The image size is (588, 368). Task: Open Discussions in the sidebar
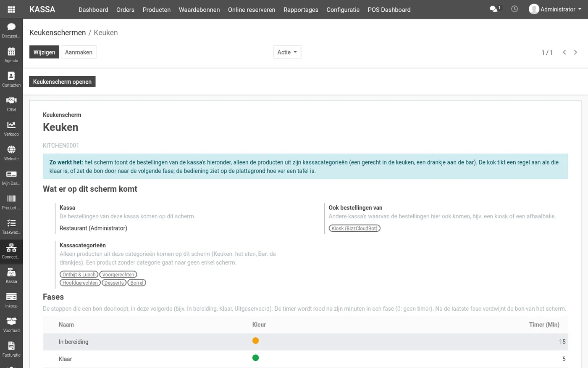pyautogui.click(x=11, y=30)
